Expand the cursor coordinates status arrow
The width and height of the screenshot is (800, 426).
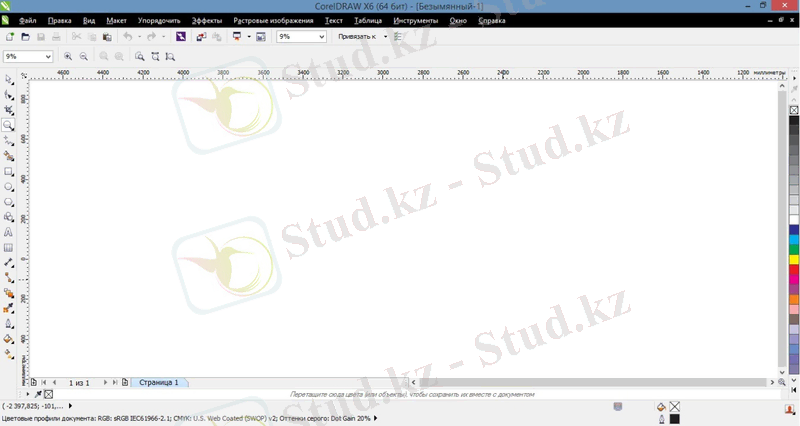pos(70,406)
